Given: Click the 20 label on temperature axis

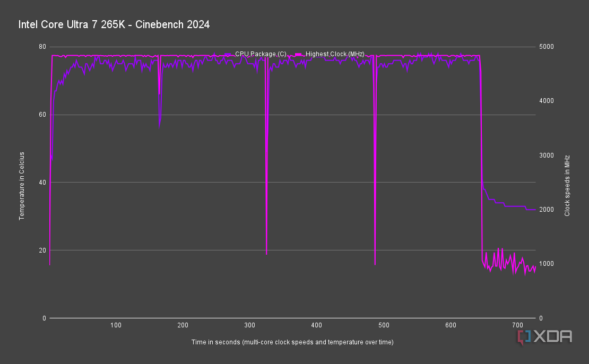Looking at the screenshot, I should point(42,250).
